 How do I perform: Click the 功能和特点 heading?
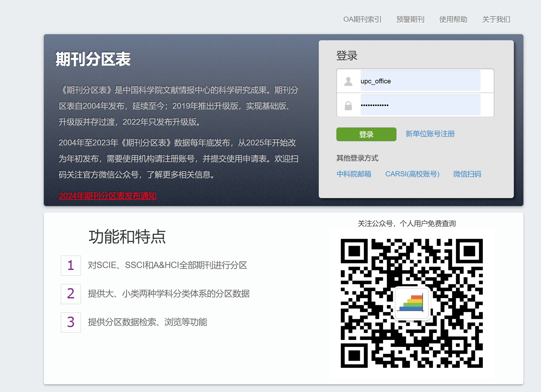[x=127, y=237]
